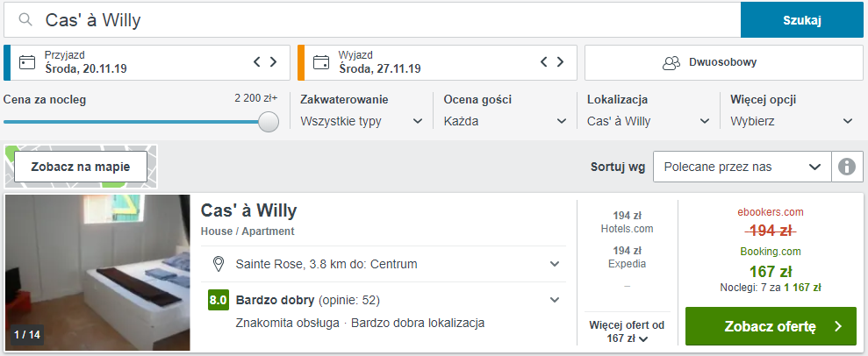Open the Sortuj wg dropdown

coord(742,167)
